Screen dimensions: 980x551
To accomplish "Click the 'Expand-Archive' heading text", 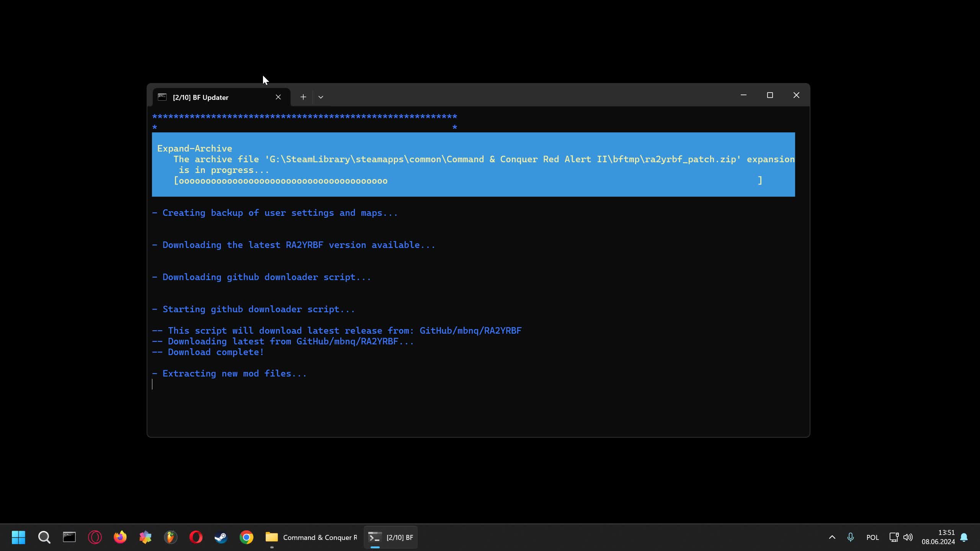I will [x=194, y=148].
